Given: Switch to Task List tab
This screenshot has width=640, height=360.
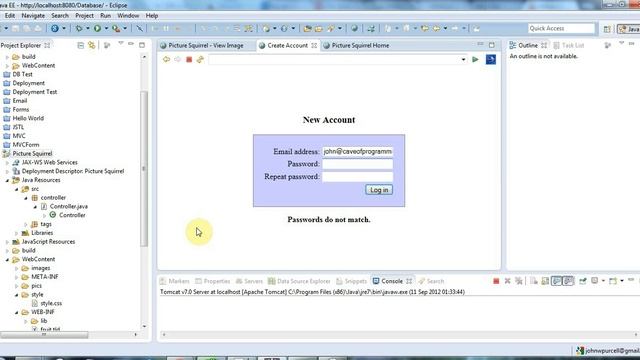Looking at the screenshot, I should pyautogui.click(x=569, y=45).
